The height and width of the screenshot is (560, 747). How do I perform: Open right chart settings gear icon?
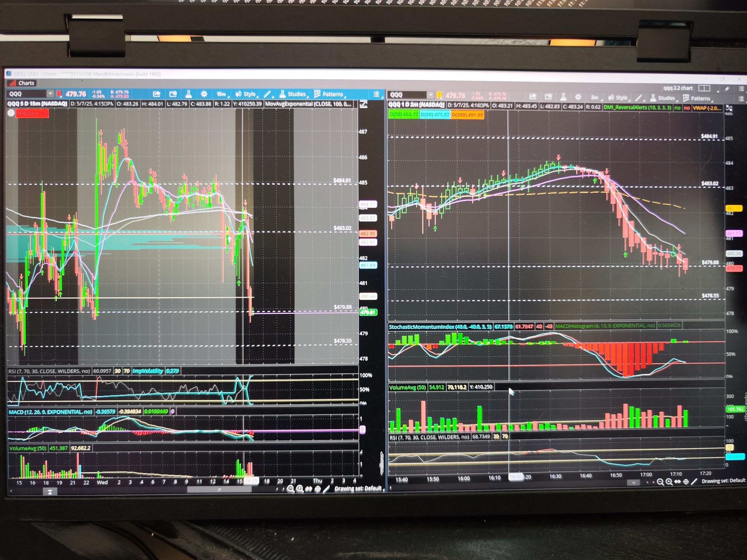(578, 97)
